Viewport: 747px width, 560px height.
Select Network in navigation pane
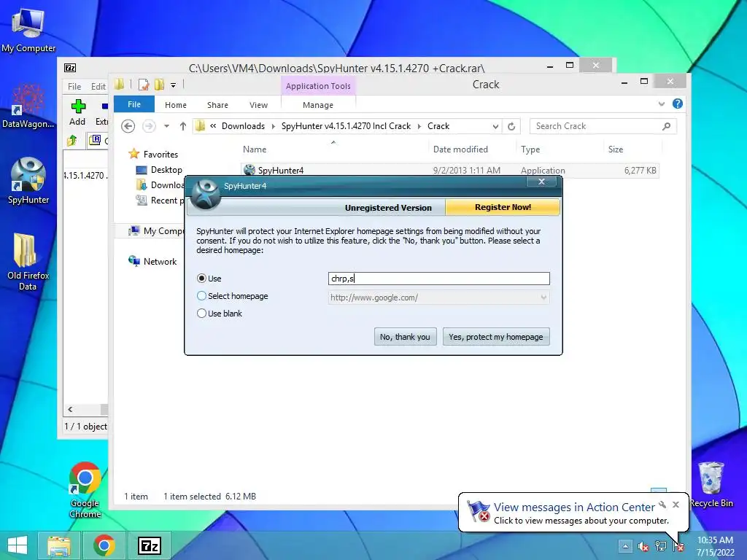[160, 262]
